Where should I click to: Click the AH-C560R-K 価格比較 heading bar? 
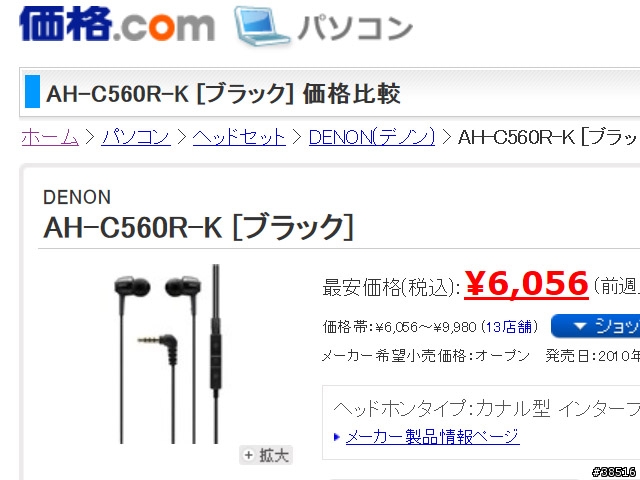pyautogui.click(x=329, y=92)
